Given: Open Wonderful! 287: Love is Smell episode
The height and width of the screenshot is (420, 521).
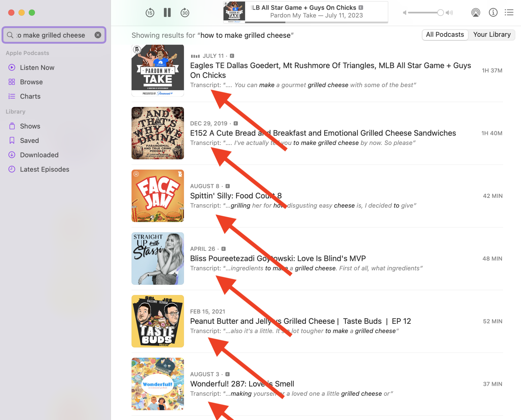Looking at the screenshot, I should click(x=242, y=384).
